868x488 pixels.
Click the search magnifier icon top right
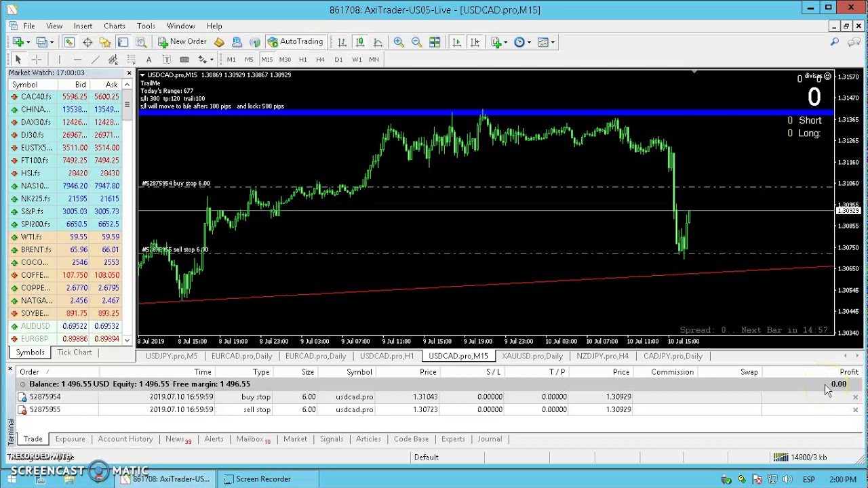835,42
